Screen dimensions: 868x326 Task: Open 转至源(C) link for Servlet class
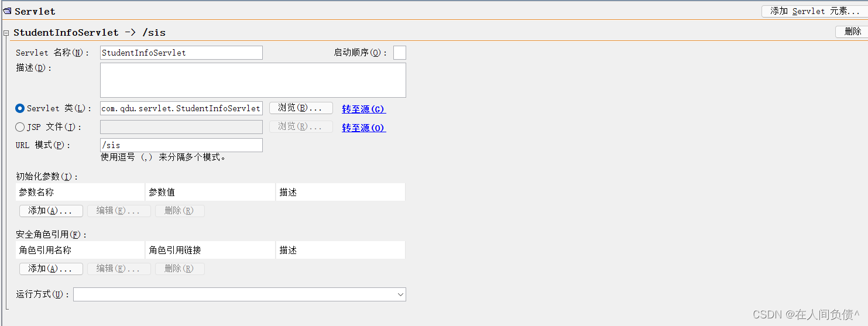(364, 109)
